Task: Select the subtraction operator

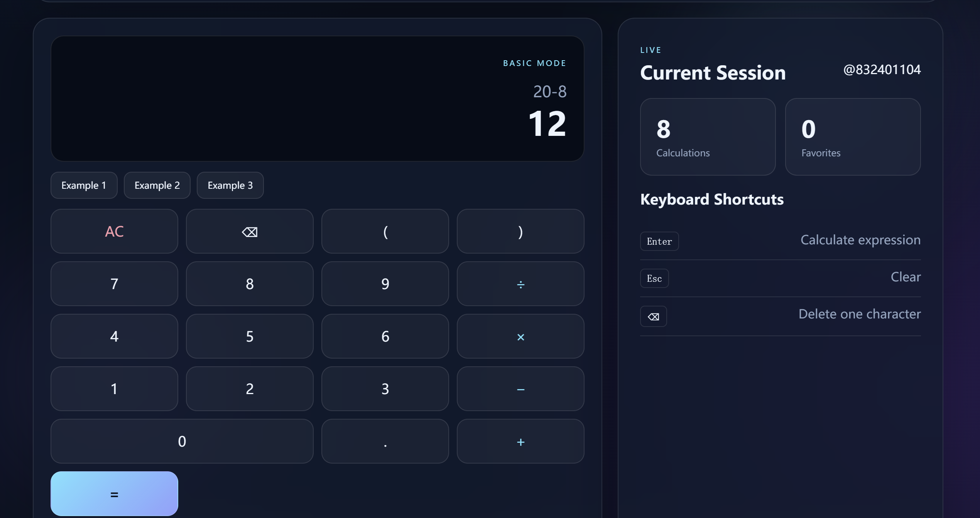Action: [520, 389]
